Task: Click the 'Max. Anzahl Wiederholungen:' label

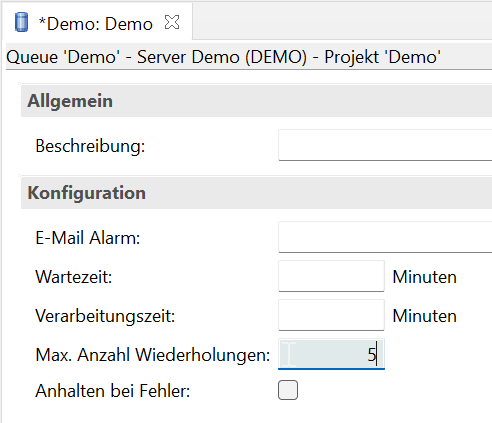Action: pyautogui.click(x=153, y=355)
